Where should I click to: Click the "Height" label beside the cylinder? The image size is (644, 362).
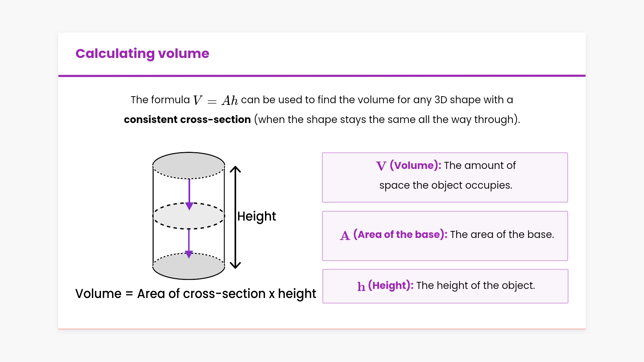coord(257,217)
